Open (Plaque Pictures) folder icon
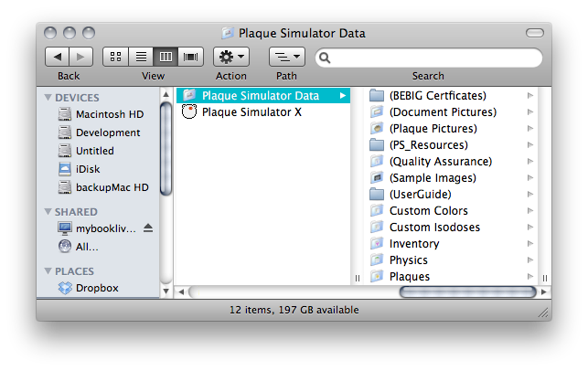 tap(377, 129)
